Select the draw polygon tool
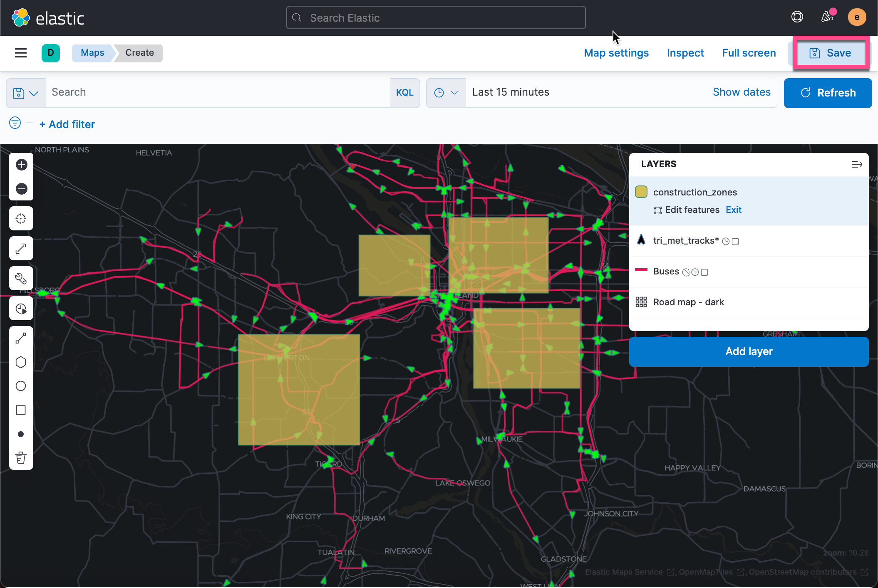878x588 pixels. [21, 362]
